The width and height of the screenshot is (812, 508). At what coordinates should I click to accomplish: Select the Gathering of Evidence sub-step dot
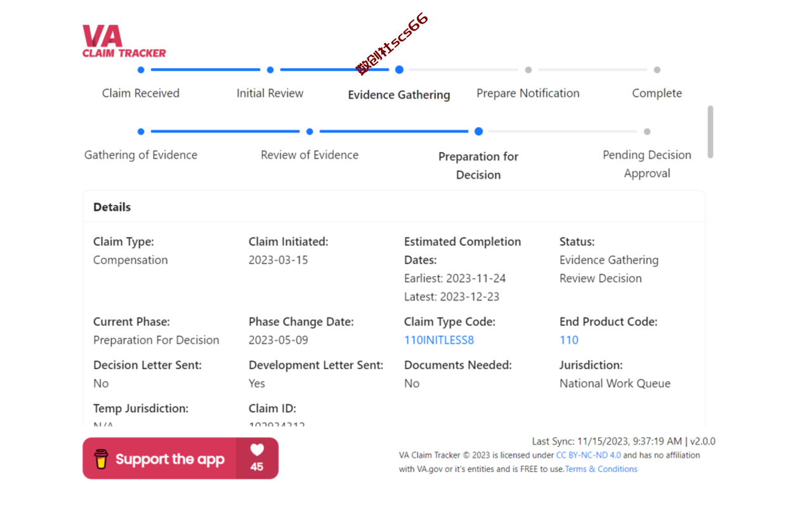tap(141, 131)
